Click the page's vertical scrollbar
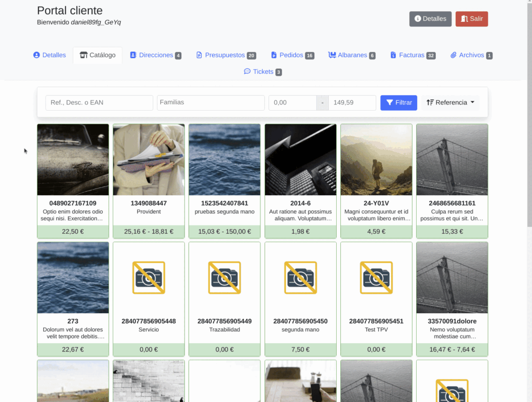Screen dimensions: 532x402 pos(529,114)
